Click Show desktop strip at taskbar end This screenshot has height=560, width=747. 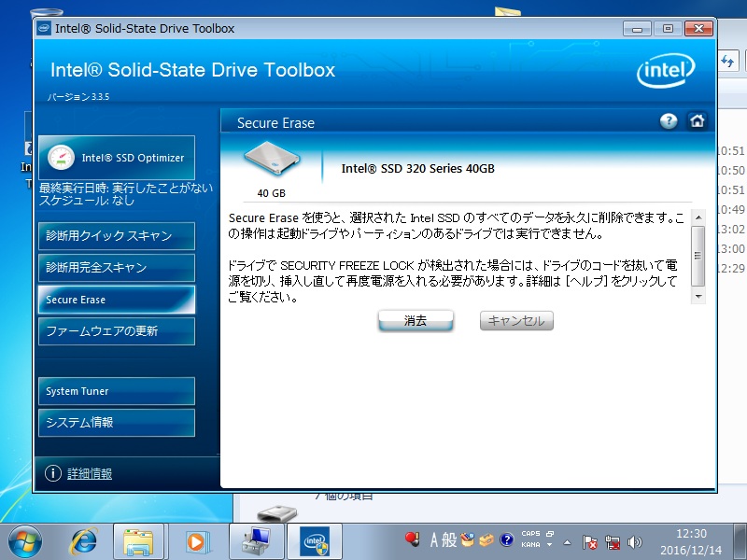[x=740, y=542]
